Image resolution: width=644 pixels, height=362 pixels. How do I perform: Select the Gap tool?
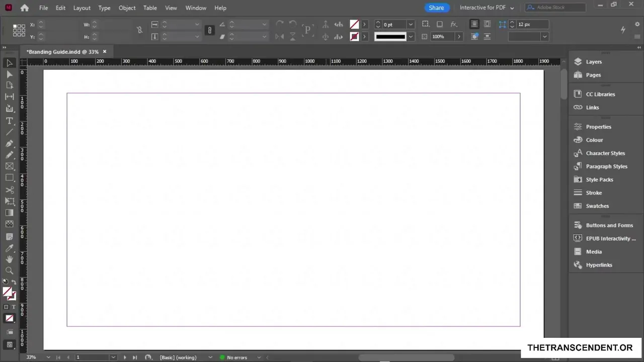pos(9,97)
